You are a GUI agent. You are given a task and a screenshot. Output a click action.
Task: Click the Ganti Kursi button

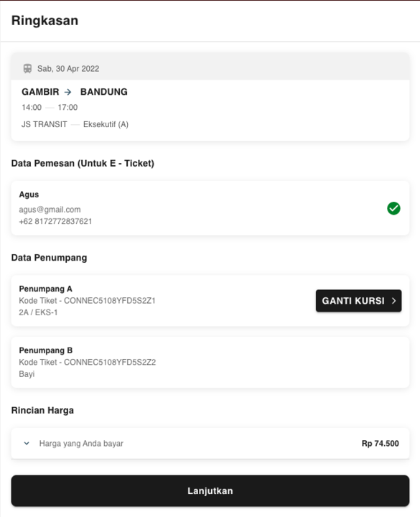(359, 301)
